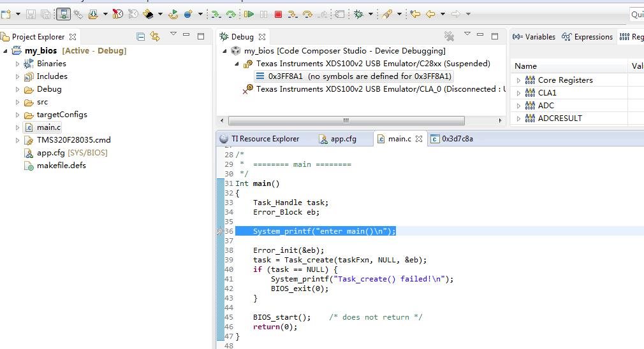Screen dimensions: 644x349
Task: Click the Save toolbar icon
Action: (31, 15)
